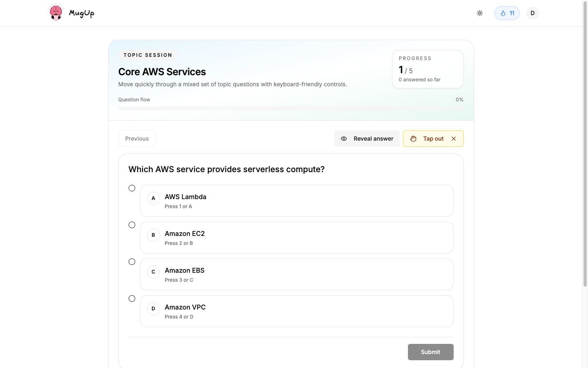Click the PROGRESS card showing 1 / 5
Image resolution: width=588 pixels, height=368 pixels.
(428, 69)
